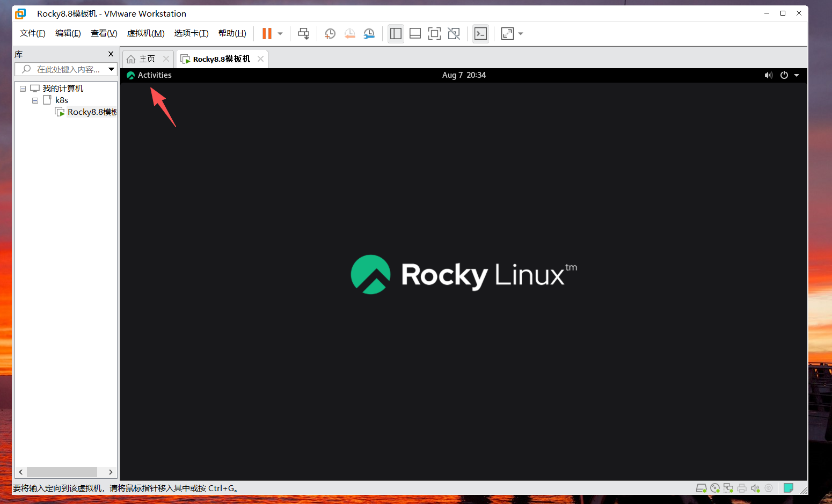This screenshot has width=832, height=504.
Task: Click the stretch guest display icon
Action: pos(507,34)
